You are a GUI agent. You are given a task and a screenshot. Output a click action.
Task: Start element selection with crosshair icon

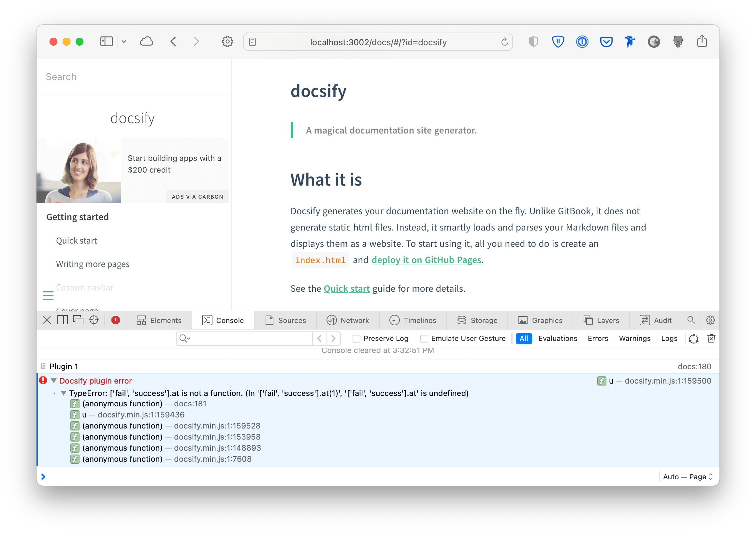(94, 320)
